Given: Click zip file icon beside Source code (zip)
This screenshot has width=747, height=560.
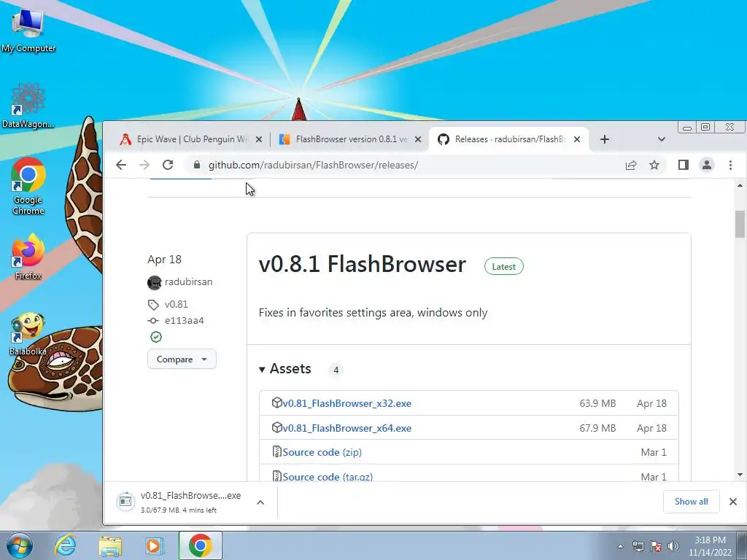Looking at the screenshot, I should (x=276, y=451).
